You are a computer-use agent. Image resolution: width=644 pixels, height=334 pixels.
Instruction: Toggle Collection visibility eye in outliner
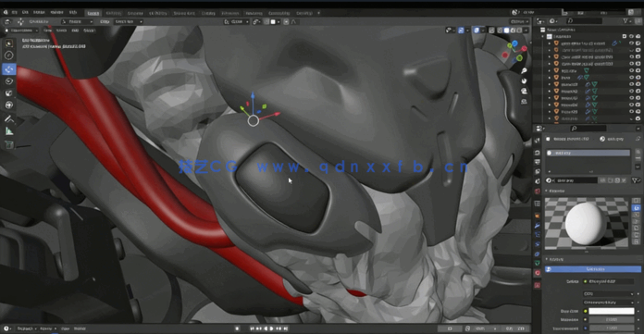pos(632,36)
